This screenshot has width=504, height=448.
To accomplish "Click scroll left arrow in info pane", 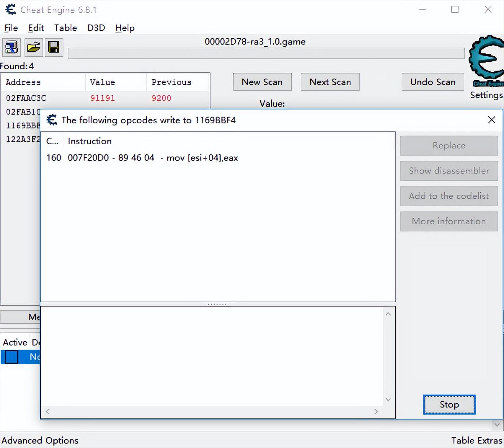I will click(48, 411).
